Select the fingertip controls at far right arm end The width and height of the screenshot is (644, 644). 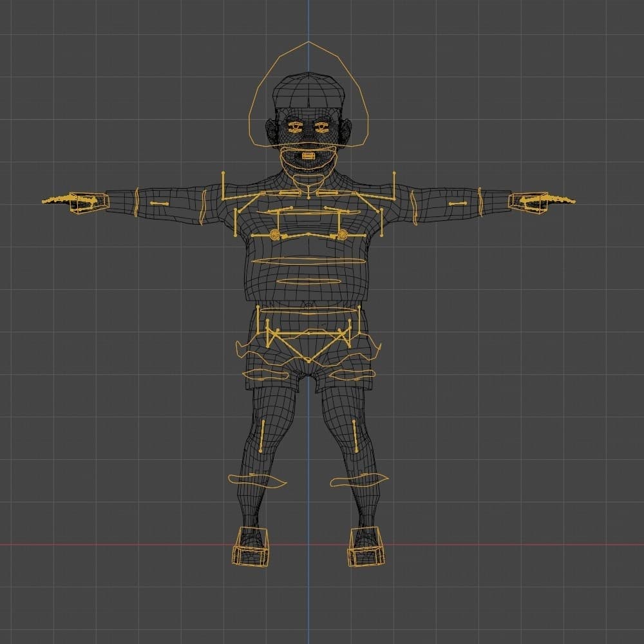pyautogui.click(x=562, y=200)
